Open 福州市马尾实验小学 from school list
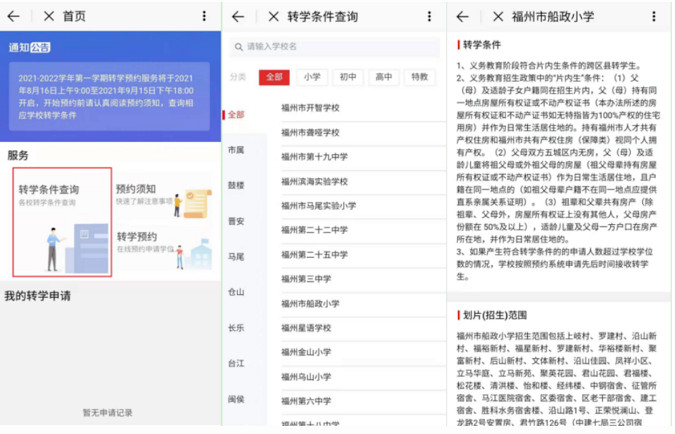 [x=363, y=206]
